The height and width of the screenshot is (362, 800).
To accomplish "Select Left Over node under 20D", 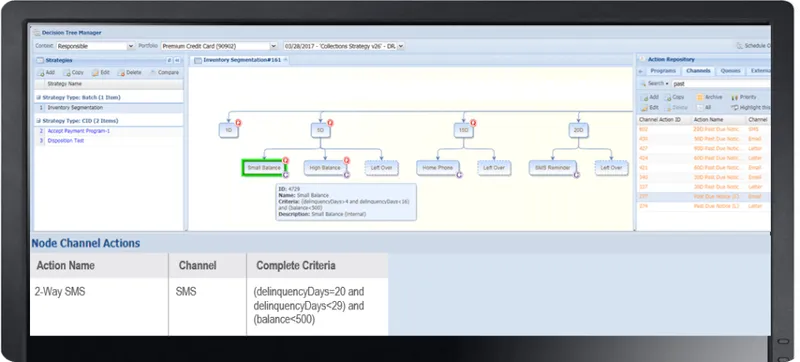I will pos(611,168).
